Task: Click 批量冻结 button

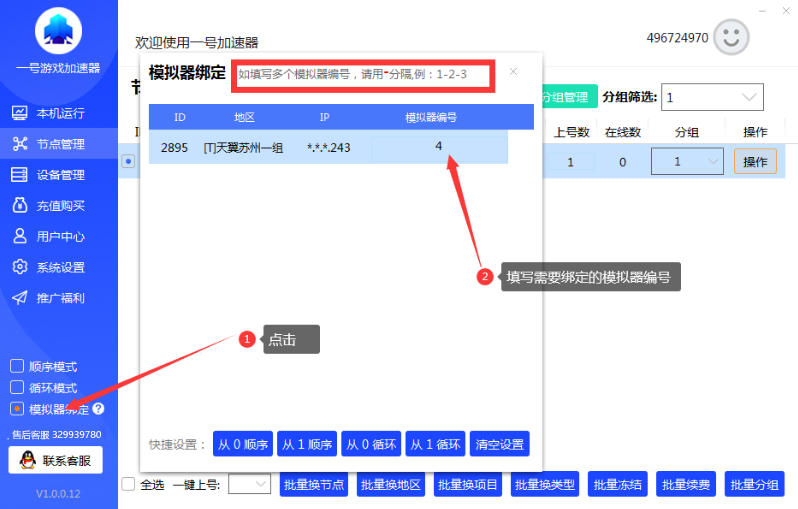Action: pyautogui.click(x=617, y=484)
